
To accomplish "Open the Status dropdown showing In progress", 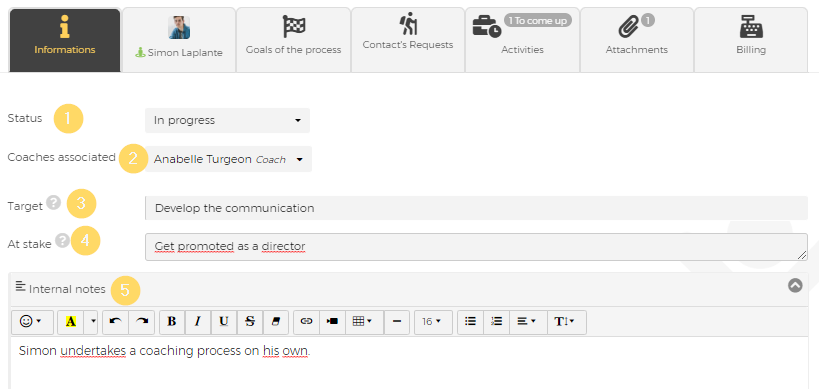I will coord(227,120).
